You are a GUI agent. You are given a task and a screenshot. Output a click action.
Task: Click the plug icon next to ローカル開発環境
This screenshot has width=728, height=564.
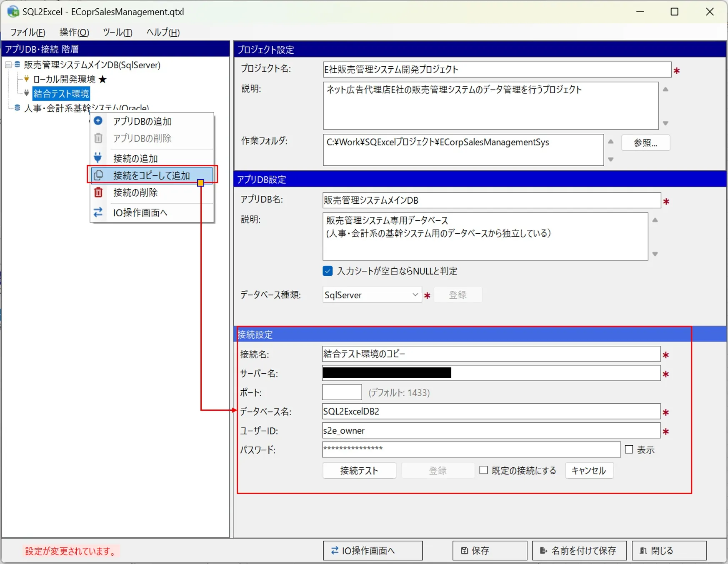(27, 79)
